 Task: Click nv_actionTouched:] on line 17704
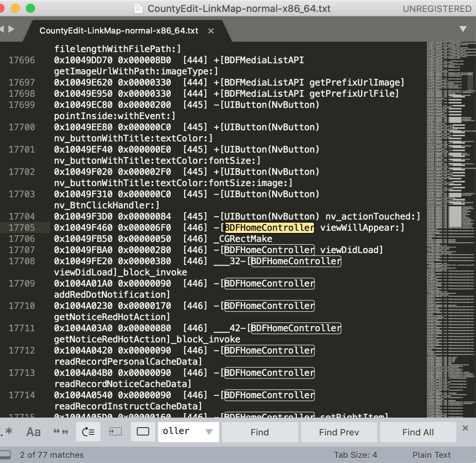[373, 217]
